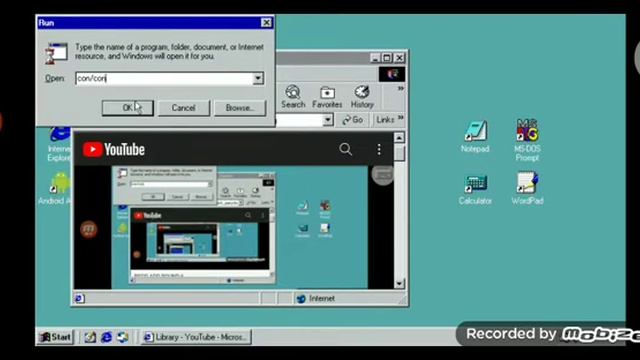Image resolution: width=640 pixels, height=360 pixels.
Task: Open Favorites in Internet Explorer toolbar
Action: [x=327, y=97]
